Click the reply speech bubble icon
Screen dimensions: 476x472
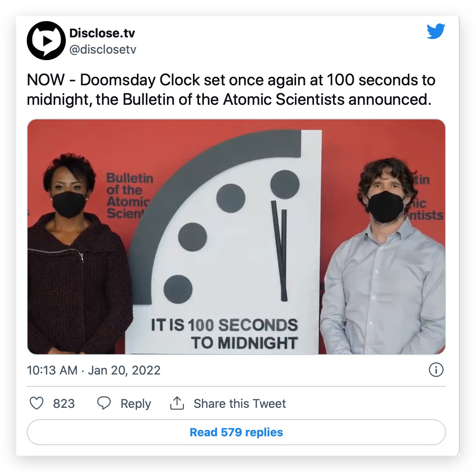coord(104,403)
